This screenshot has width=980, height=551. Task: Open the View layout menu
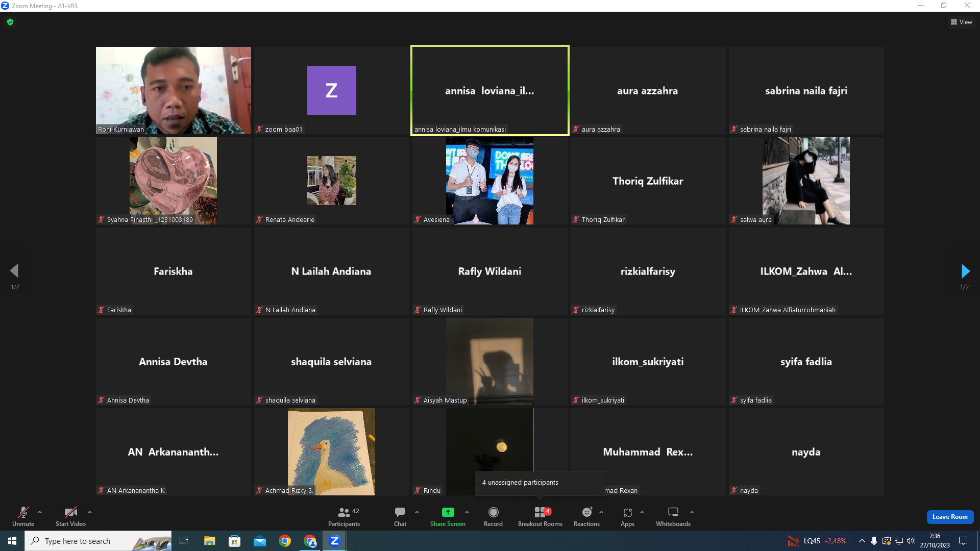[962, 22]
